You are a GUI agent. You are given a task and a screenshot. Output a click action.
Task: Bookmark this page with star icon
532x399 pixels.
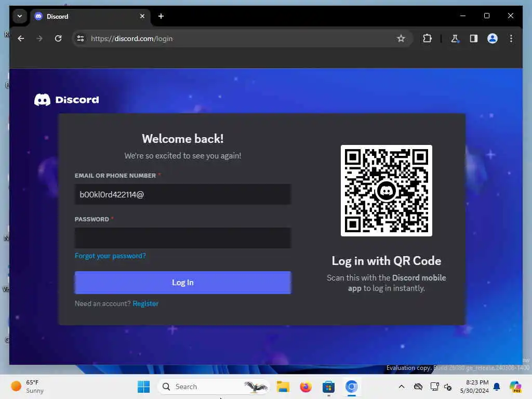[401, 38]
